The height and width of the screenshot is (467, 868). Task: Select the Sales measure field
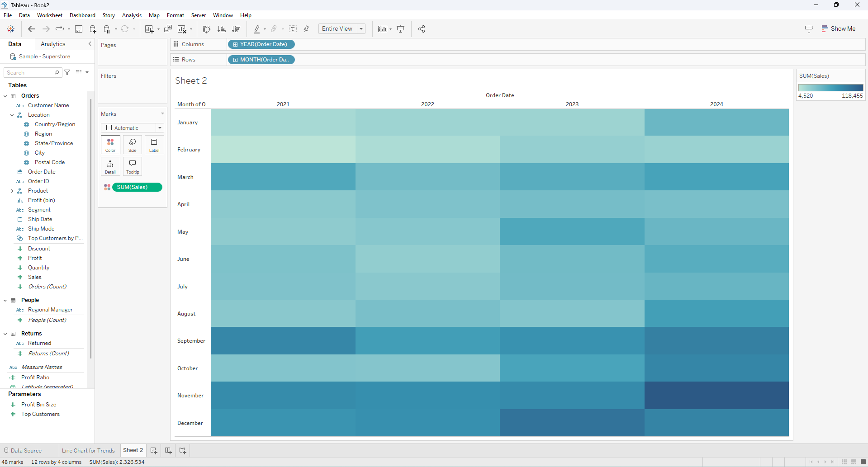pos(35,277)
